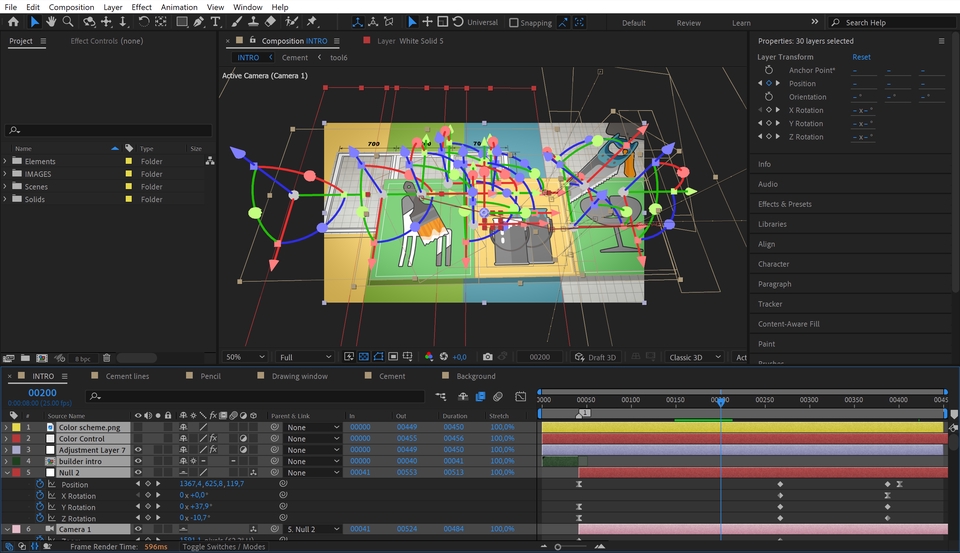Image resolution: width=960 pixels, height=553 pixels.
Task: Open the Animation menu
Action: [x=179, y=7]
